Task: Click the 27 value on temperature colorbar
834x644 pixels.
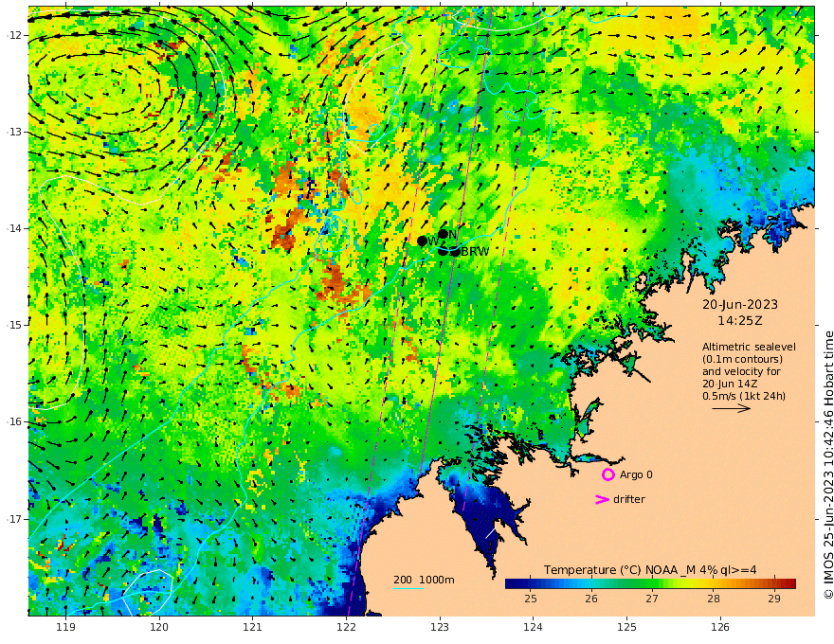Action: coord(652,599)
